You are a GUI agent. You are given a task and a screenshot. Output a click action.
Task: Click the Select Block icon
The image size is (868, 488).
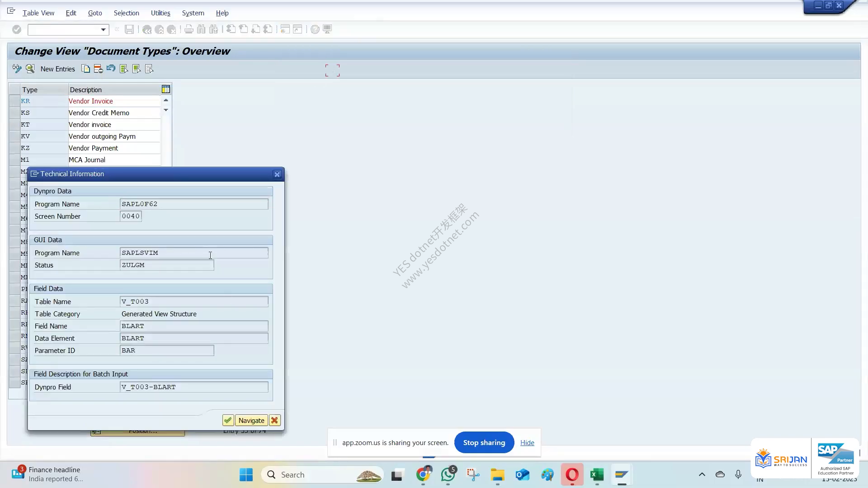(x=137, y=69)
